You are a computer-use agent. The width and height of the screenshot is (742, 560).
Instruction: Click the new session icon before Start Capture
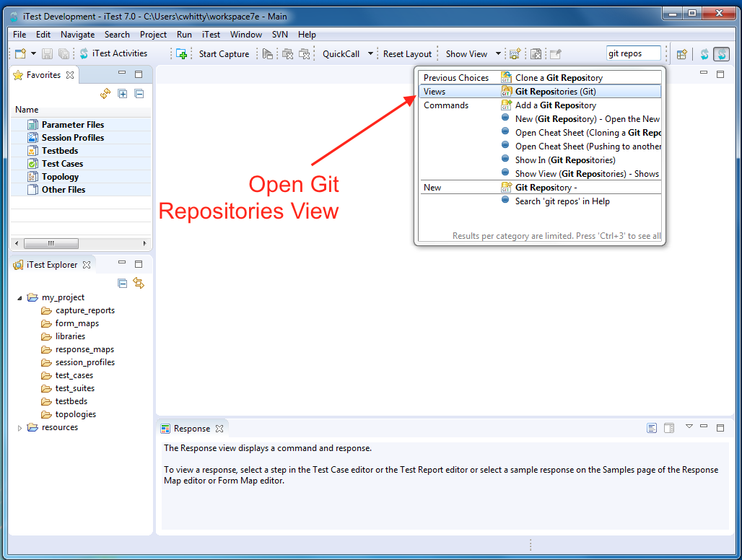tap(182, 54)
